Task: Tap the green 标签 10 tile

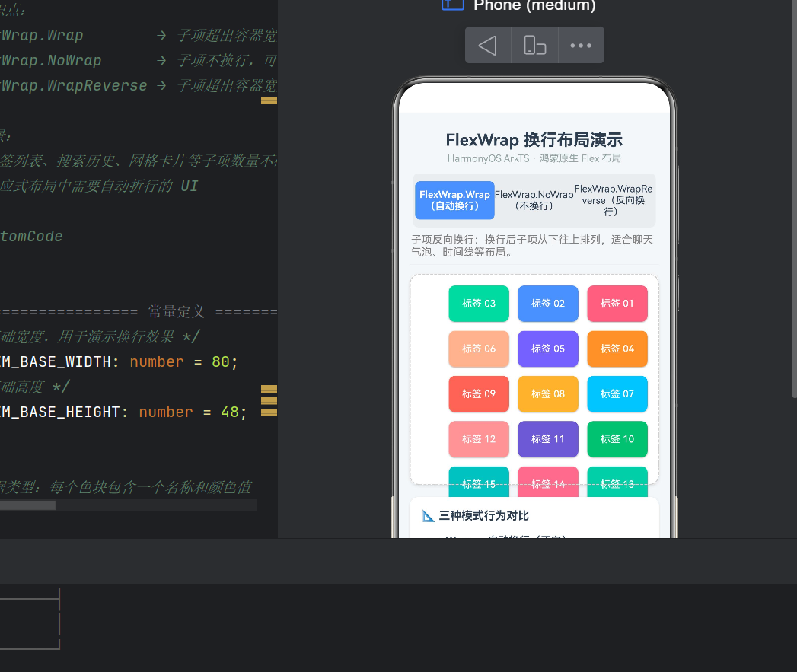Action: [x=617, y=439]
